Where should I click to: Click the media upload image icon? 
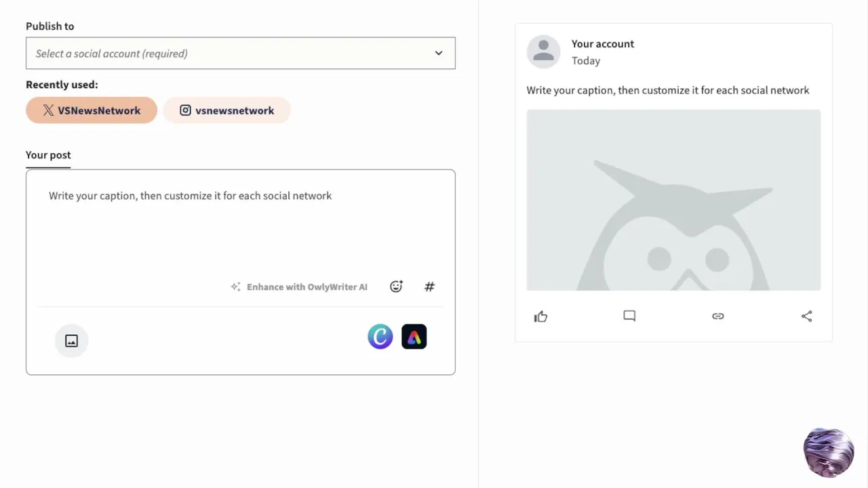(x=71, y=341)
